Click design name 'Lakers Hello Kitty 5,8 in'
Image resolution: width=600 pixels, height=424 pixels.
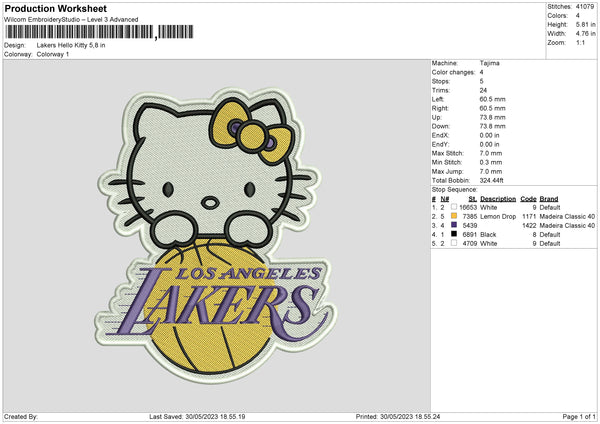71,45
